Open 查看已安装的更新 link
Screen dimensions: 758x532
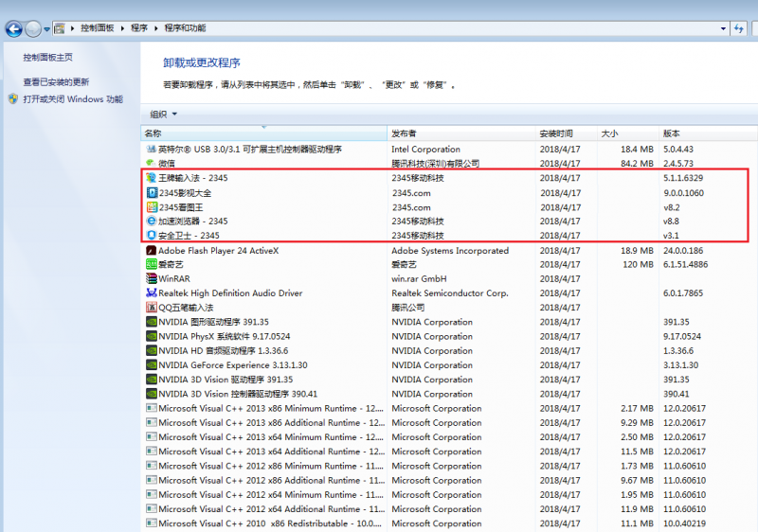tap(56, 82)
